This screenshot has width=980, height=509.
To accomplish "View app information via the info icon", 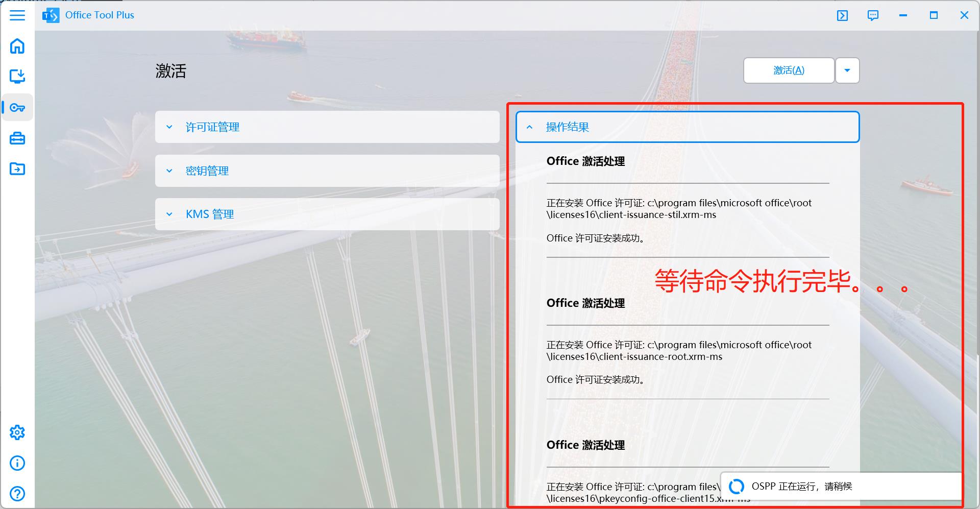I will 17,463.
